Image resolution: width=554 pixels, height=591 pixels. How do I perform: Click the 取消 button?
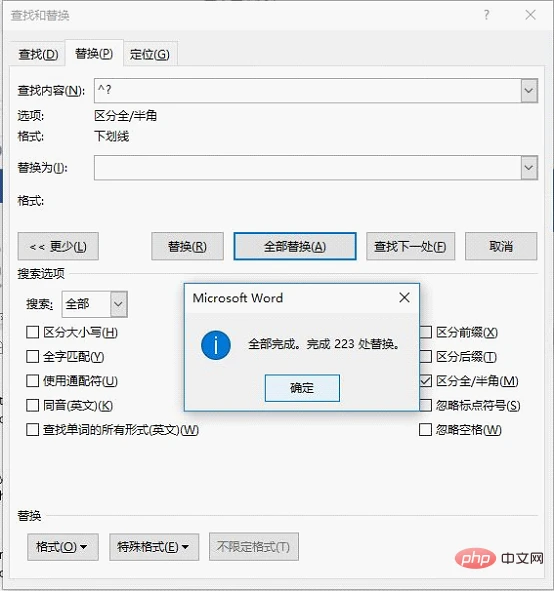click(501, 247)
